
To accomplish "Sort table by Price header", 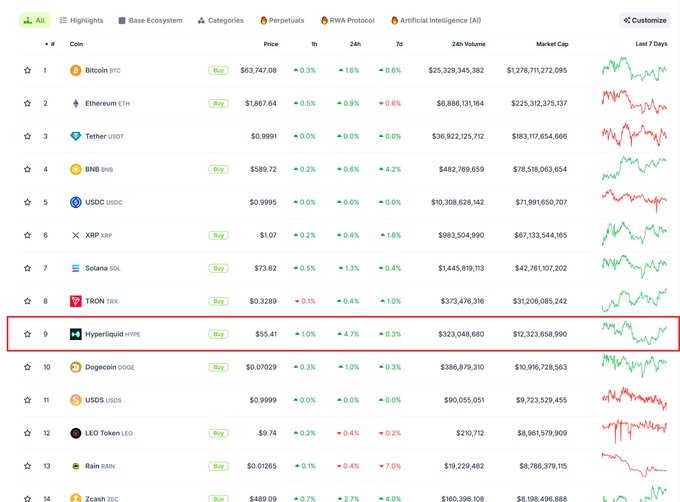I will 271,44.
